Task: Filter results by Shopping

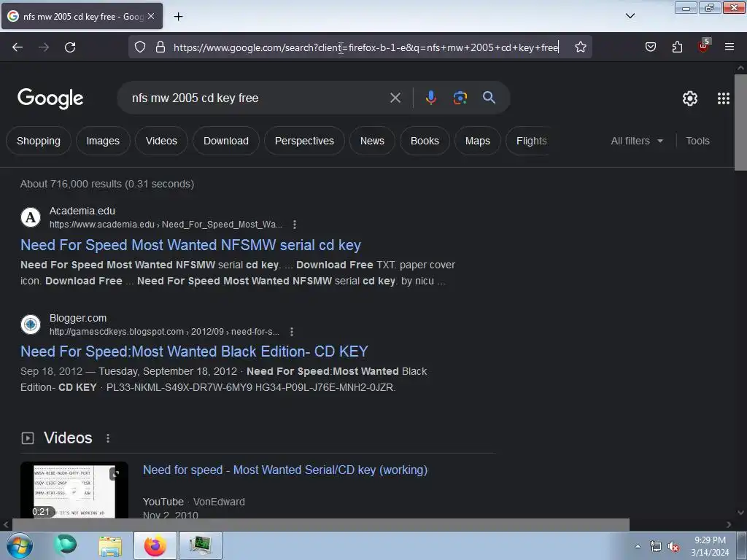Action: pyautogui.click(x=39, y=141)
